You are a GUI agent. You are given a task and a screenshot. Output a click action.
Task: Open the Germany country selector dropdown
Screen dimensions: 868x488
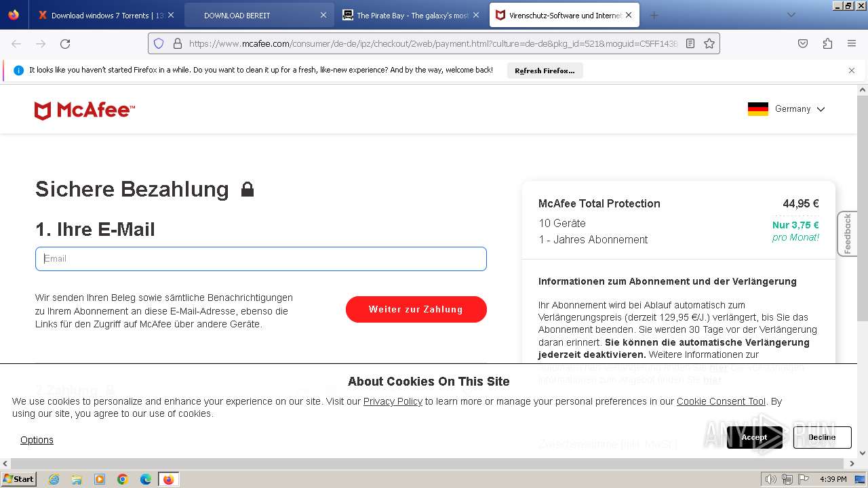click(x=787, y=109)
